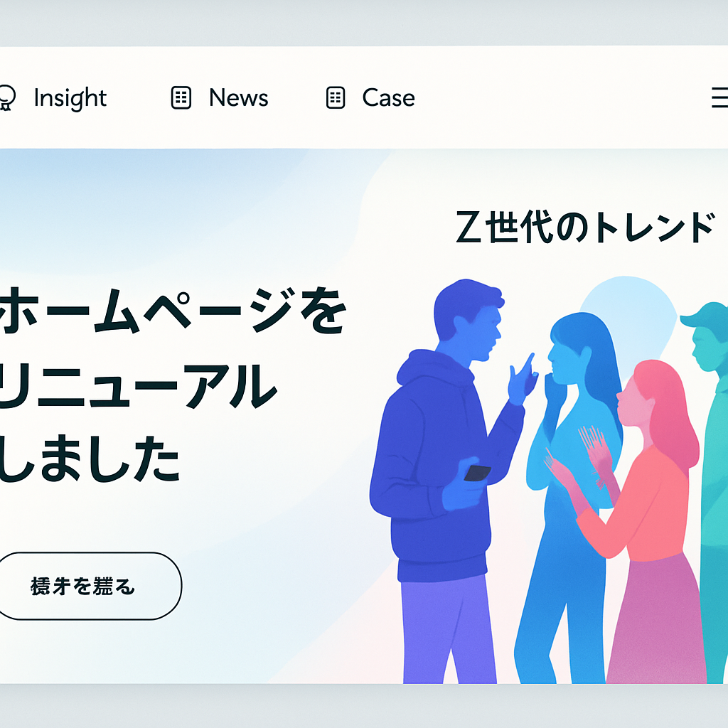Screen dimensions: 728x728
Task: Click the Insight lightbulb icon
Action: click(x=7, y=97)
